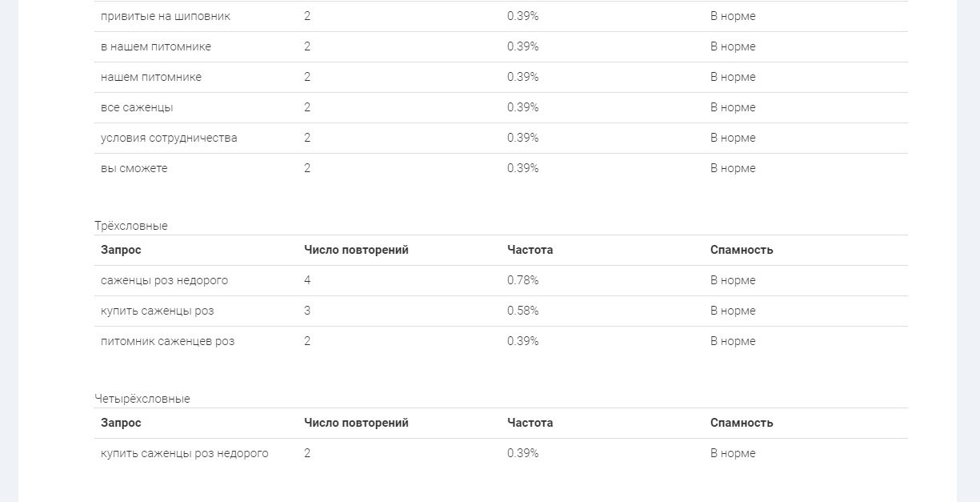Image resolution: width=980 pixels, height=502 pixels.
Task: Select the 'купить саженцы роз недорого' query
Action: point(185,453)
